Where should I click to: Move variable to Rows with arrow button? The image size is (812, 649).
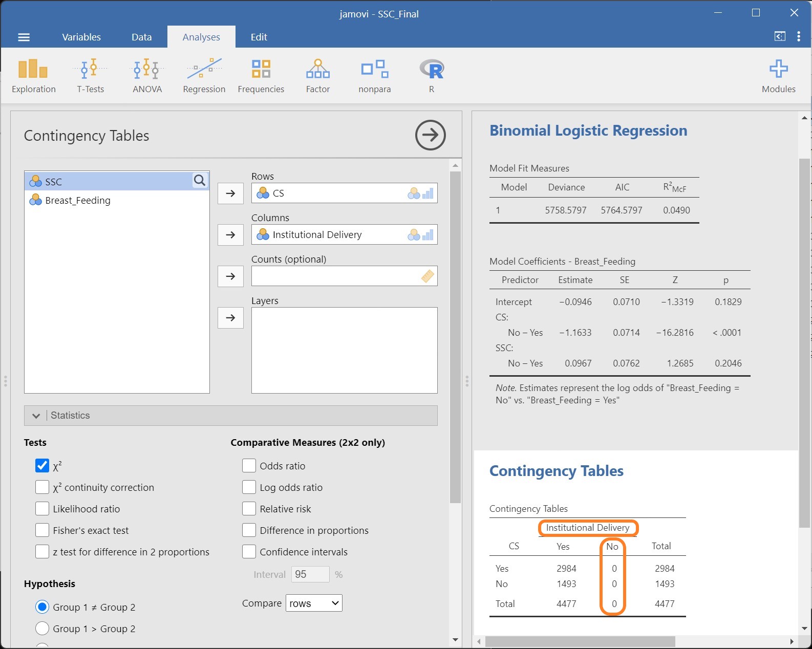pos(230,193)
